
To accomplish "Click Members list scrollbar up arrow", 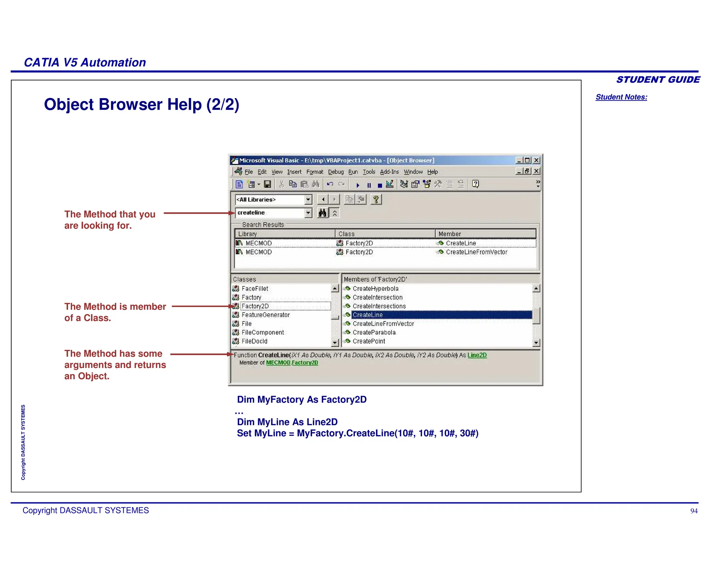I will point(536,288).
